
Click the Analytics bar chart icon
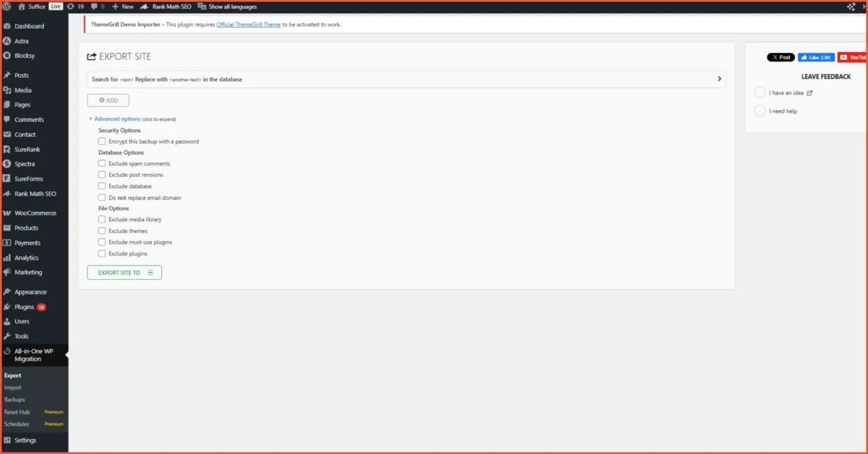tap(7, 257)
